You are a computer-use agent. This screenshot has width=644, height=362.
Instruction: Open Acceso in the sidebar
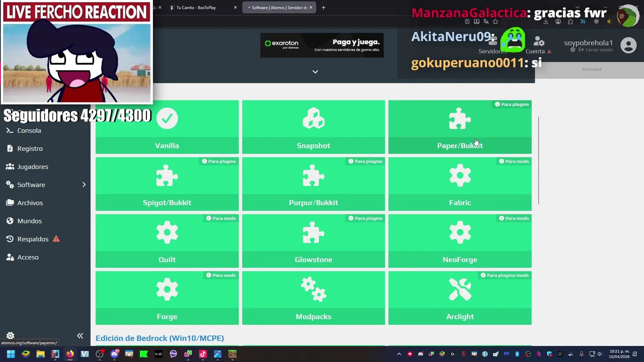tap(45, 257)
